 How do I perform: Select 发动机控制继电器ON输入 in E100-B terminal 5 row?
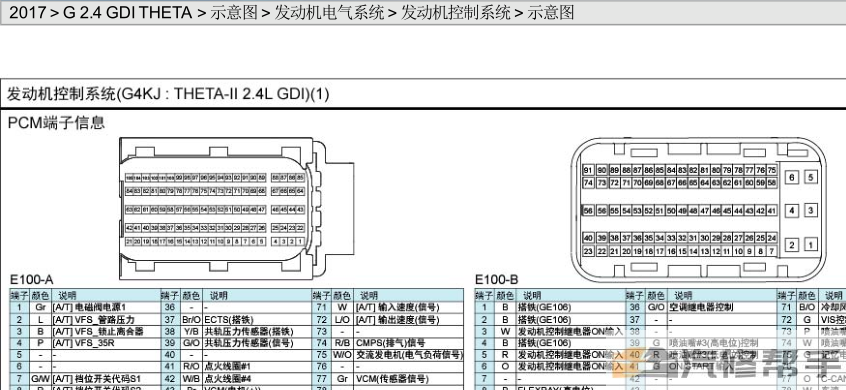pos(570,355)
